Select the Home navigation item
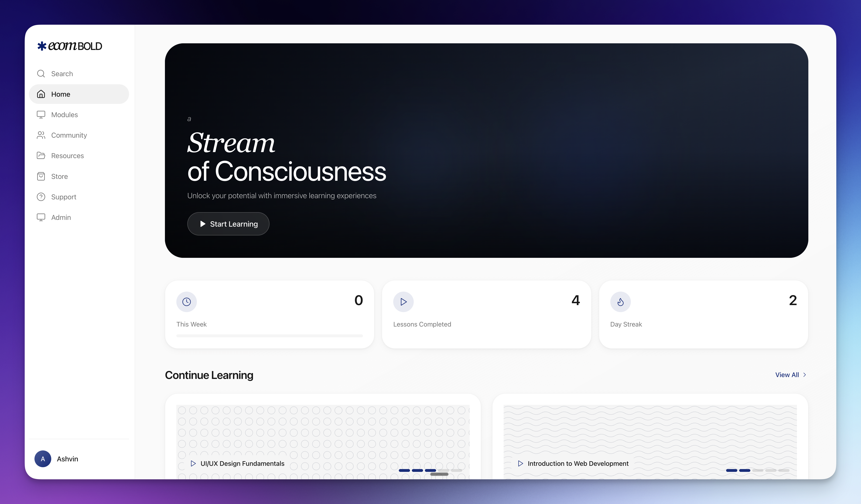The height and width of the screenshot is (504, 861). point(79,94)
